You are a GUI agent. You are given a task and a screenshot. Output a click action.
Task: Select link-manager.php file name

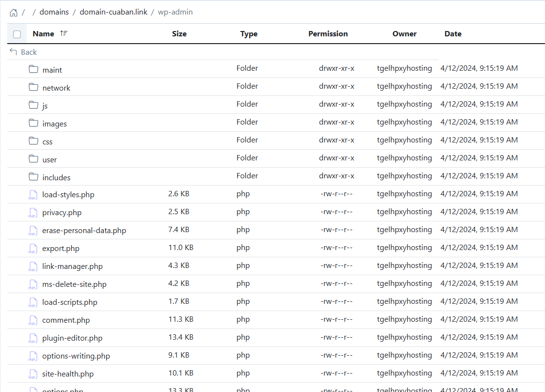[72, 267]
